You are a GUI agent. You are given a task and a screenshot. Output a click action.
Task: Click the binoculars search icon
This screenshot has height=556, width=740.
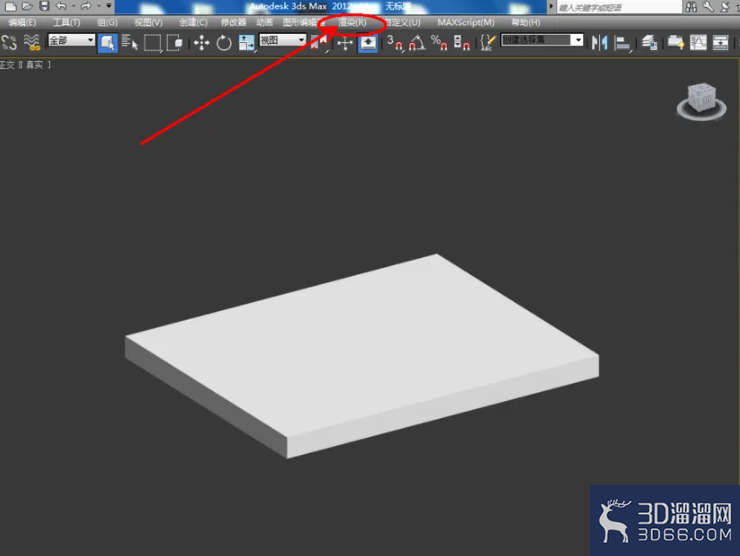(x=691, y=7)
